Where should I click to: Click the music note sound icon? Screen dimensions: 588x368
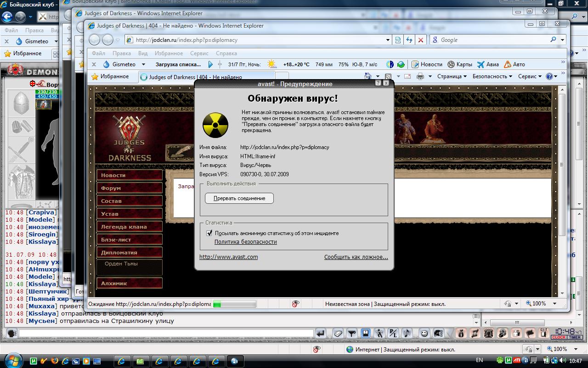pos(407,333)
